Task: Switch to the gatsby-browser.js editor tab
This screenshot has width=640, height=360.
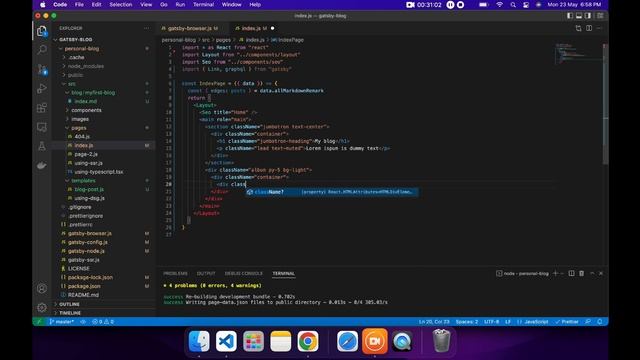Action: 190,28
